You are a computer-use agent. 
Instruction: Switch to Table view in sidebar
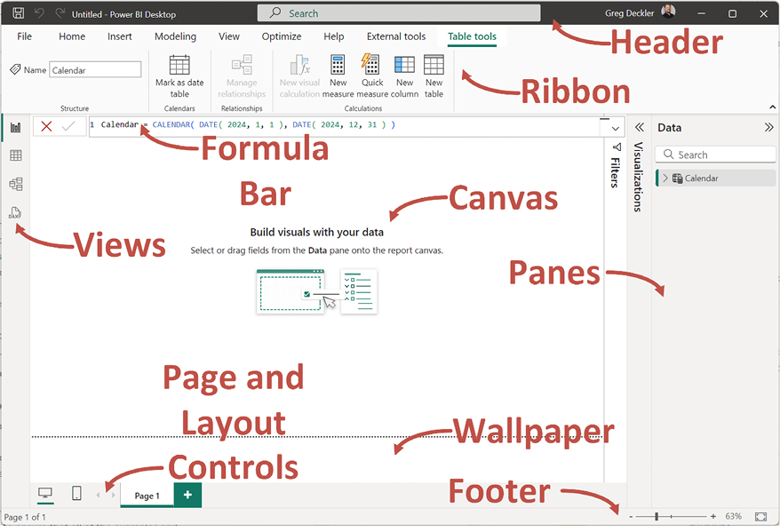(15, 155)
